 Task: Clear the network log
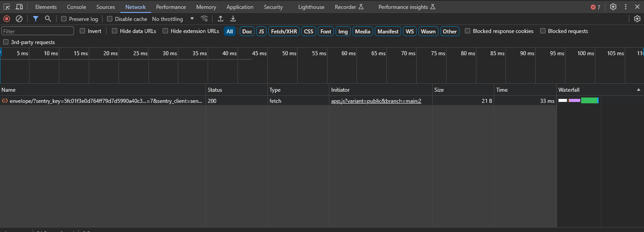pos(19,19)
